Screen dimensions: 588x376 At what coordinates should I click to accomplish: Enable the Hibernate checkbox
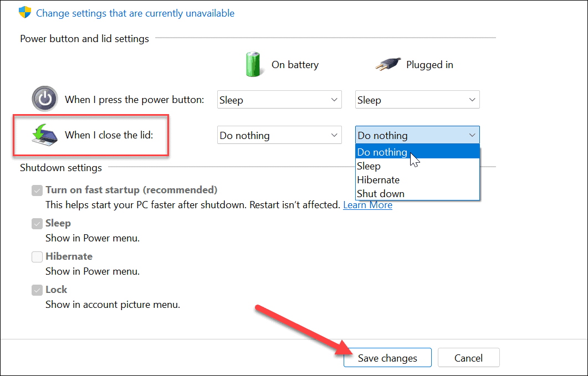(x=37, y=257)
